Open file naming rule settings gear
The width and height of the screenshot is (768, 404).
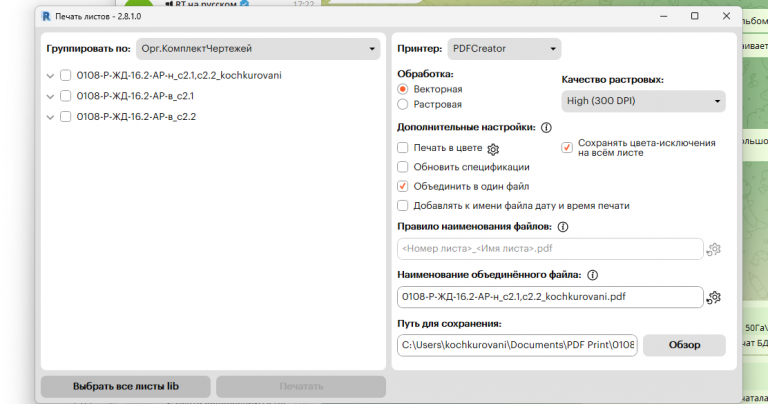tap(714, 249)
